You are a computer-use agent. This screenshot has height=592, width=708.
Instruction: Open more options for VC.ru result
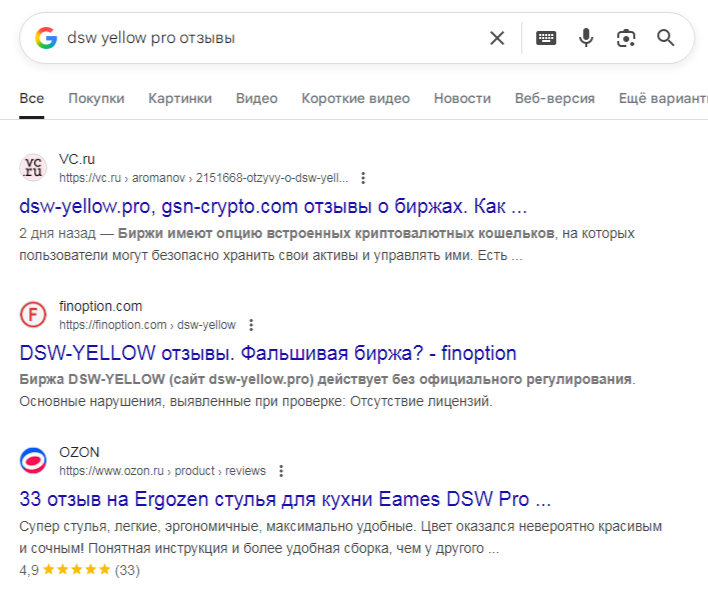pos(363,178)
